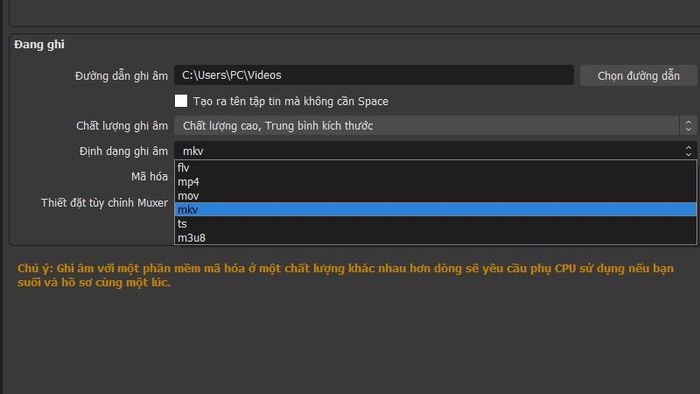Click the 'Định dạng ghi âm' label

[x=124, y=151]
